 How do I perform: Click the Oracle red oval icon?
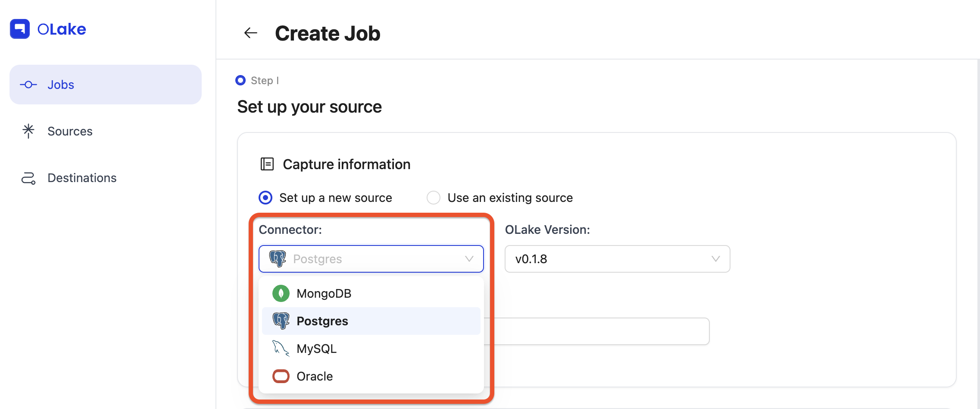click(281, 376)
